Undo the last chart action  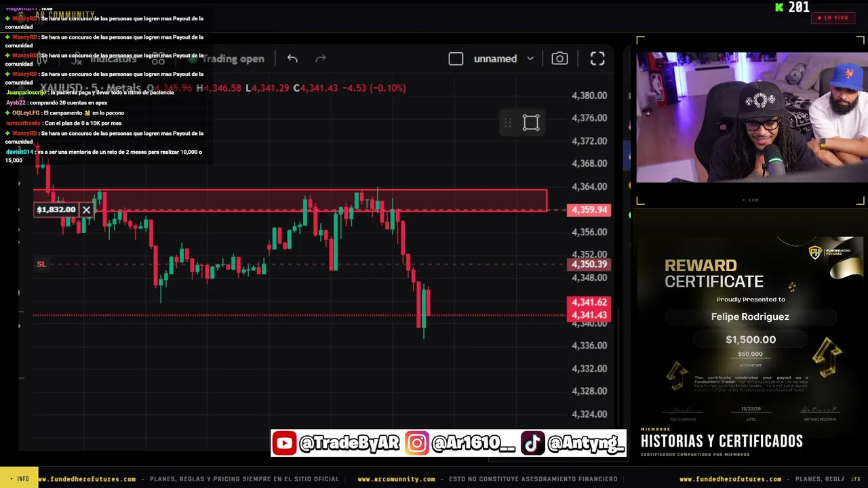292,59
